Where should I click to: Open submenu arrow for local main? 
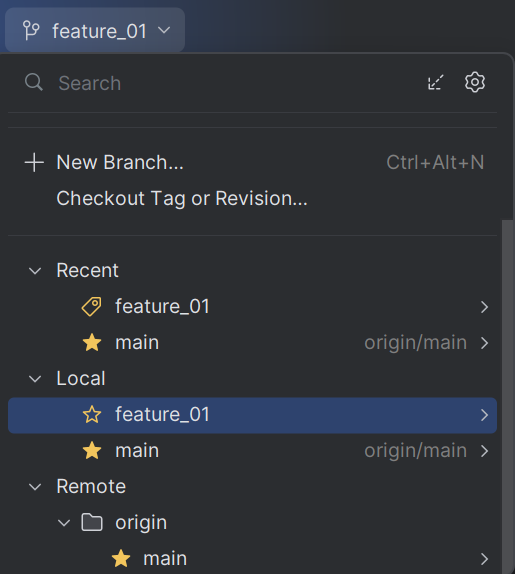(484, 451)
